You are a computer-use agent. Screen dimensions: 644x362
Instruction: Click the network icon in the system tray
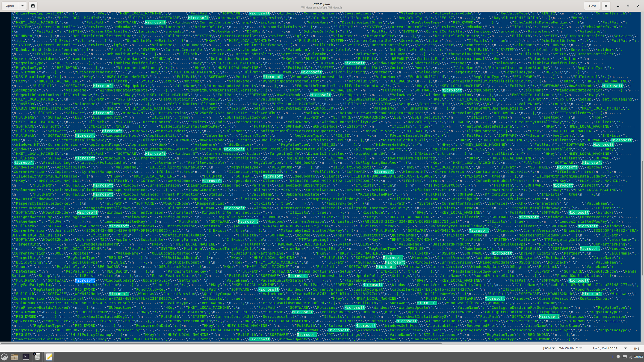point(630,357)
